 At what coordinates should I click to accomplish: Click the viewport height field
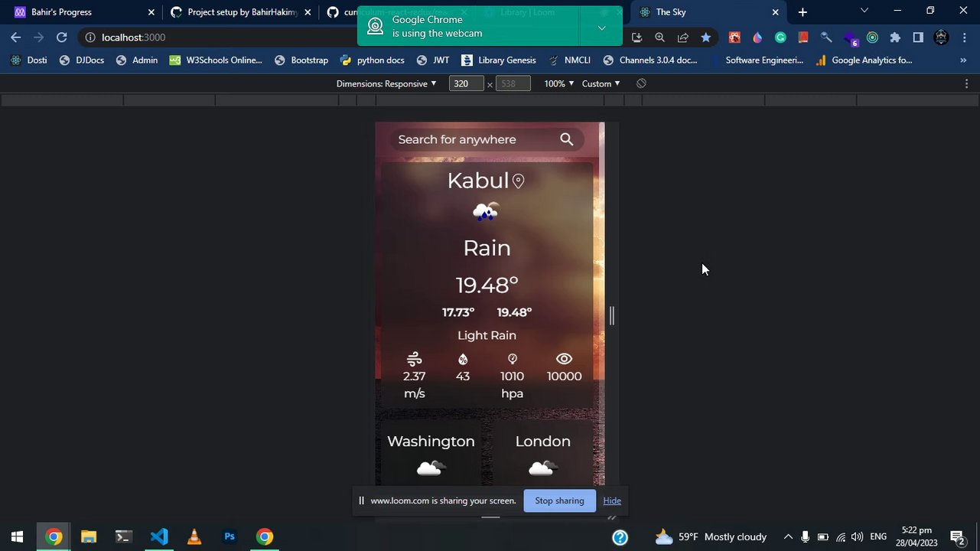click(513, 83)
